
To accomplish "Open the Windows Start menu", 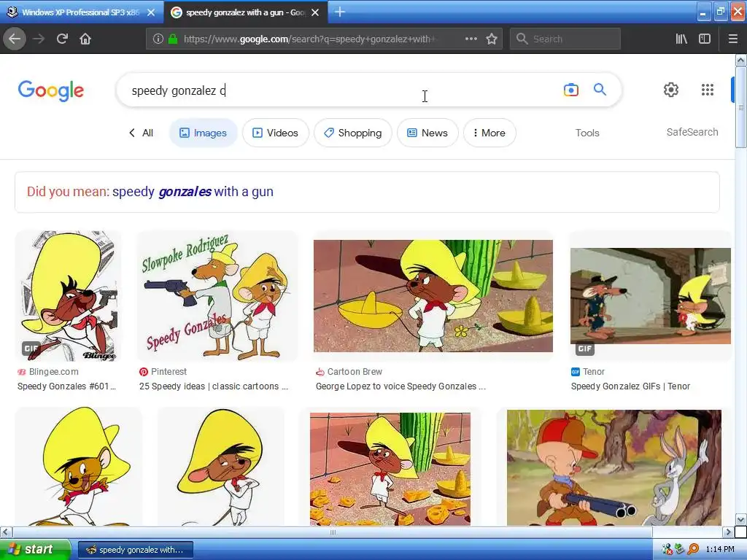I will (35, 549).
